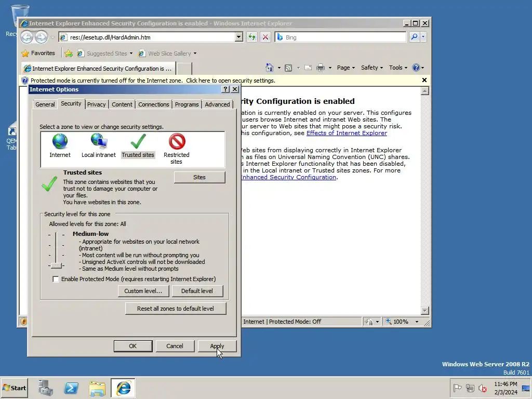
Task: Click the Bing search magnifier icon
Action: [x=414, y=37]
